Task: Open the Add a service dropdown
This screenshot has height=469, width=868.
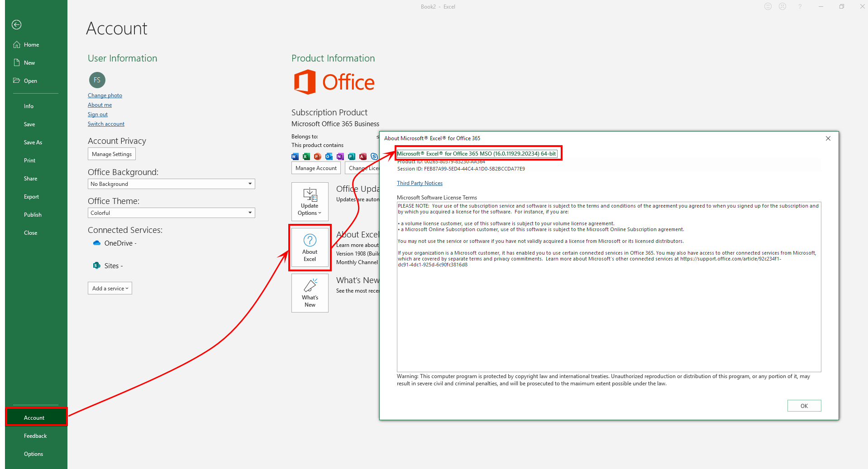Action: 110,289
